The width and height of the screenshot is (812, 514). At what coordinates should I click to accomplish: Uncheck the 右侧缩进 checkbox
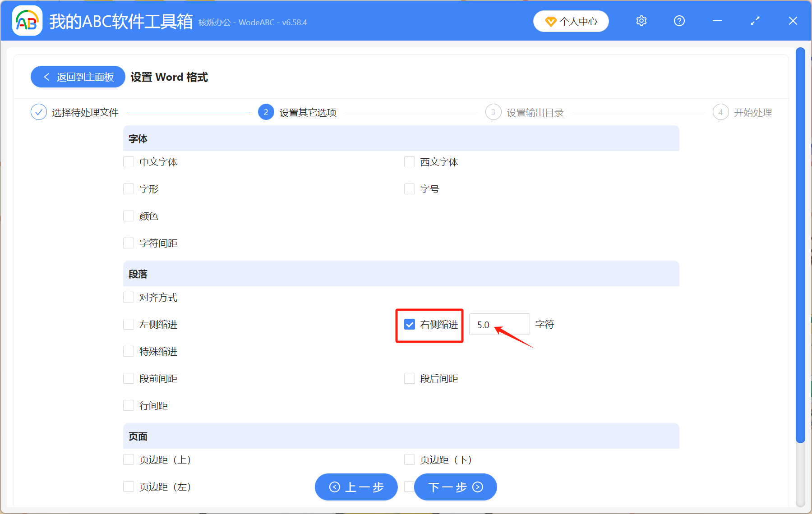[409, 324]
